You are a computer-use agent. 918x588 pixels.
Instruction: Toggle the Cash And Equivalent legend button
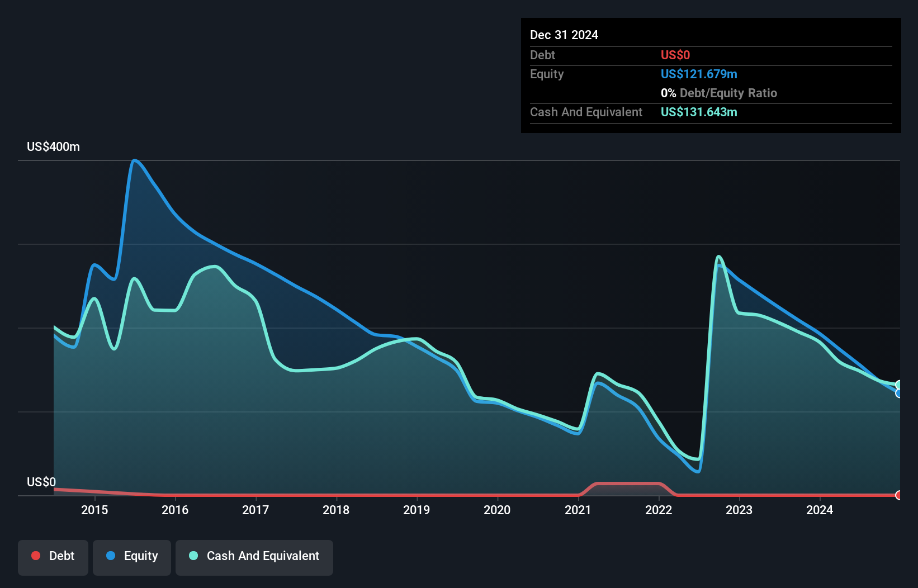coord(254,557)
